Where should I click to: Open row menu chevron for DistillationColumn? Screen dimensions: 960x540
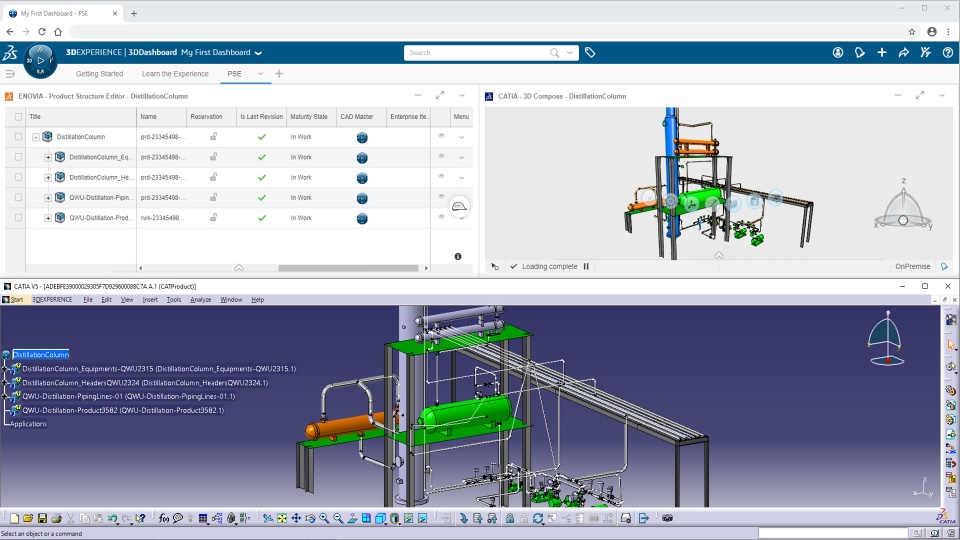click(462, 138)
